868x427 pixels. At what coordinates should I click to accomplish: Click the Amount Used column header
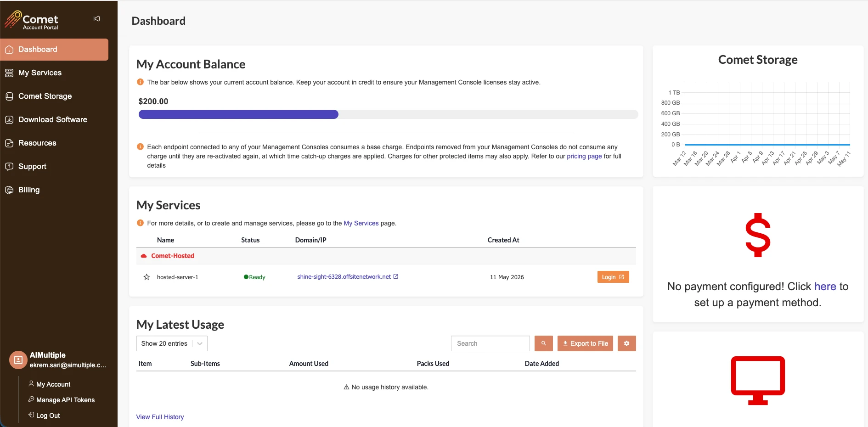tap(309, 364)
